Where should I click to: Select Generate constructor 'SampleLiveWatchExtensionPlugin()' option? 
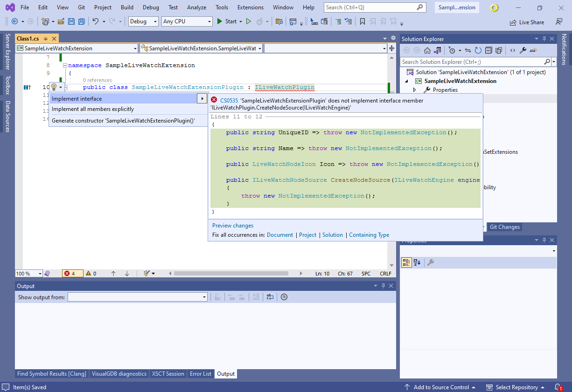[x=128, y=121]
